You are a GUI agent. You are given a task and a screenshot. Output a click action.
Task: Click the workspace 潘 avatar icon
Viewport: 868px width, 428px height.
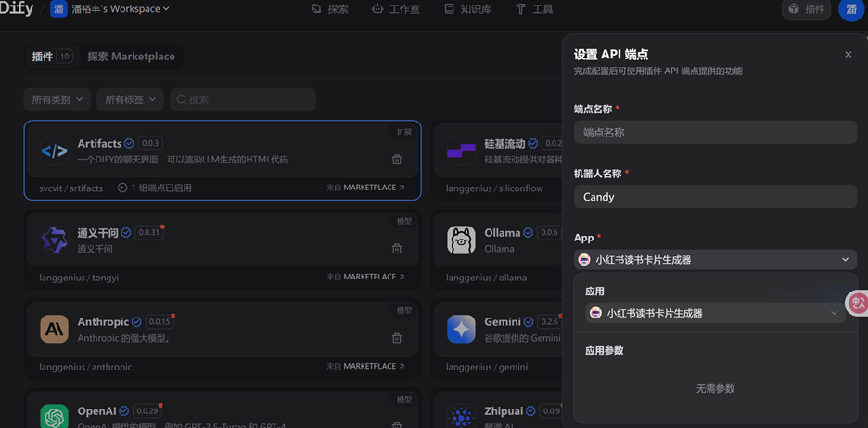click(x=58, y=9)
